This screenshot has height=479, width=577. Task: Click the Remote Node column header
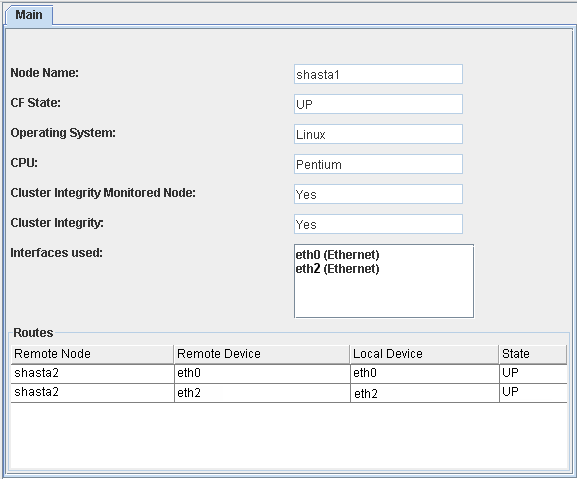coord(92,354)
